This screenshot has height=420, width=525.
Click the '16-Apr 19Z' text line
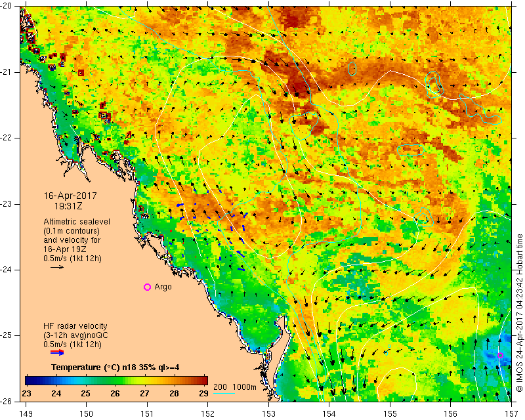click(x=64, y=249)
